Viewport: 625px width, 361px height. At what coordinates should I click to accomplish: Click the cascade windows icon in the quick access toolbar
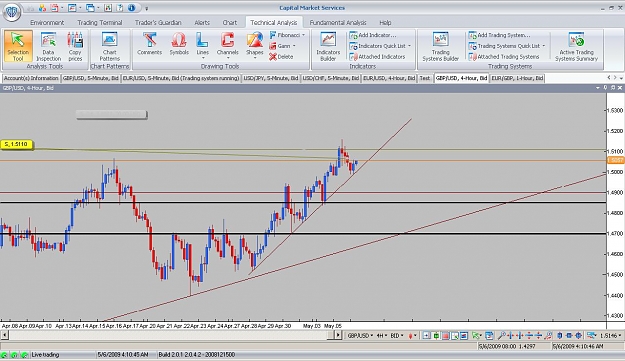click(90, 8)
